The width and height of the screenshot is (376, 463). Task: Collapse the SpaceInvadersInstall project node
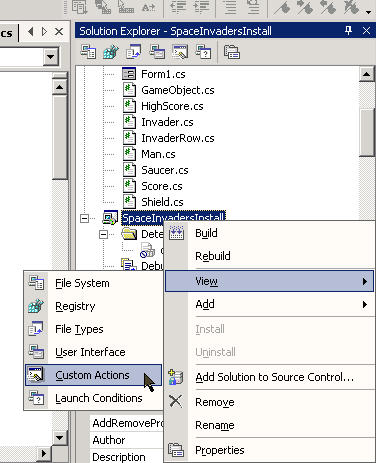(85, 218)
